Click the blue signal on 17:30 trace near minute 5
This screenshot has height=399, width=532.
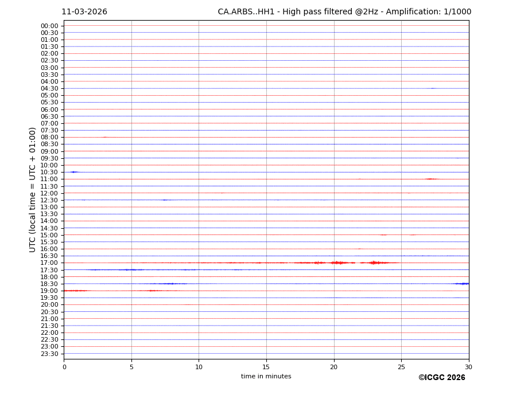131,269
